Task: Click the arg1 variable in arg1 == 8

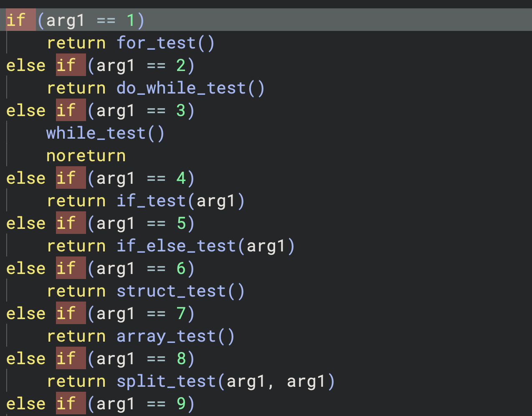Action: (x=116, y=359)
